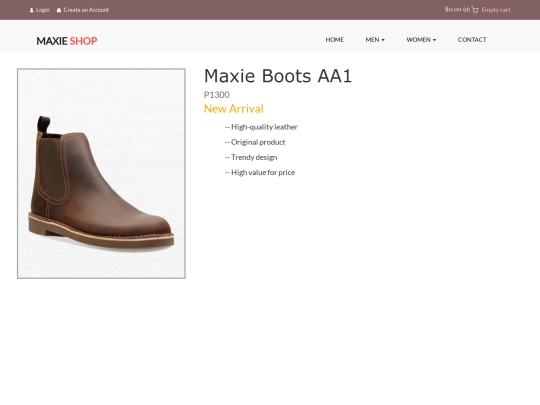This screenshot has height=405, width=540.
Task: Click the brown boot product image
Action: (x=101, y=174)
